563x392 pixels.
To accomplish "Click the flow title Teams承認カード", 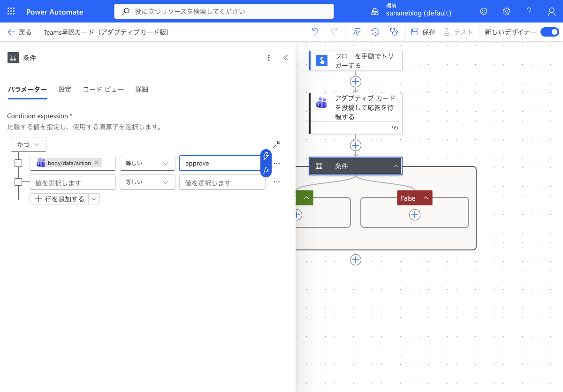I will (106, 32).
